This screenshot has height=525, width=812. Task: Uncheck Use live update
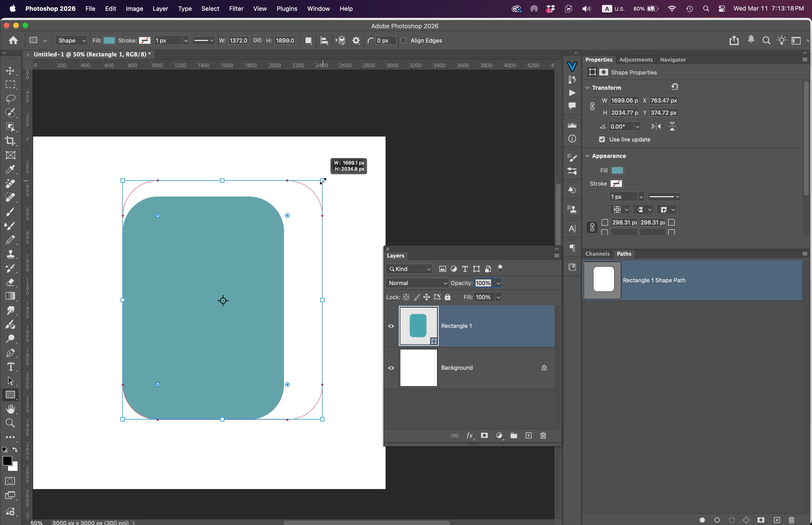(x=602, y=139)
